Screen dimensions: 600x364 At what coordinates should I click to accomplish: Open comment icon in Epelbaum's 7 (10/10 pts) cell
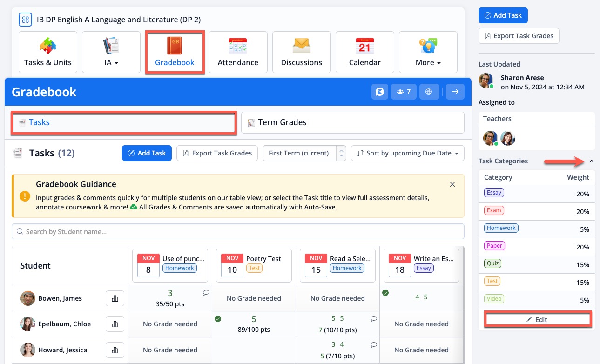coord(374,319)
